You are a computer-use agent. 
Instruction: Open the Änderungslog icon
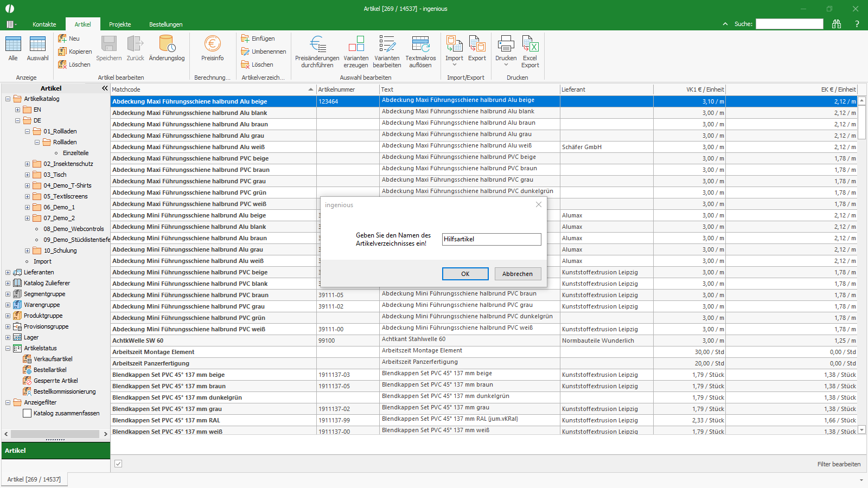(167, 44)
